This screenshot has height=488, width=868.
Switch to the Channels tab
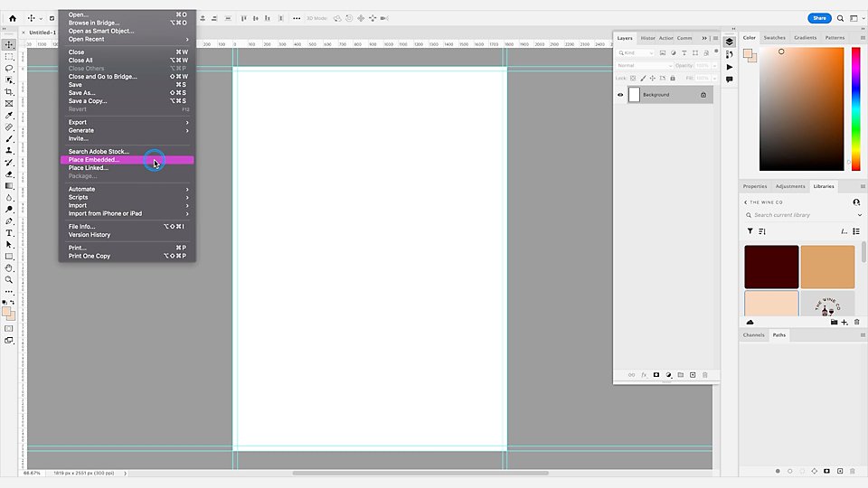(753, 335)
